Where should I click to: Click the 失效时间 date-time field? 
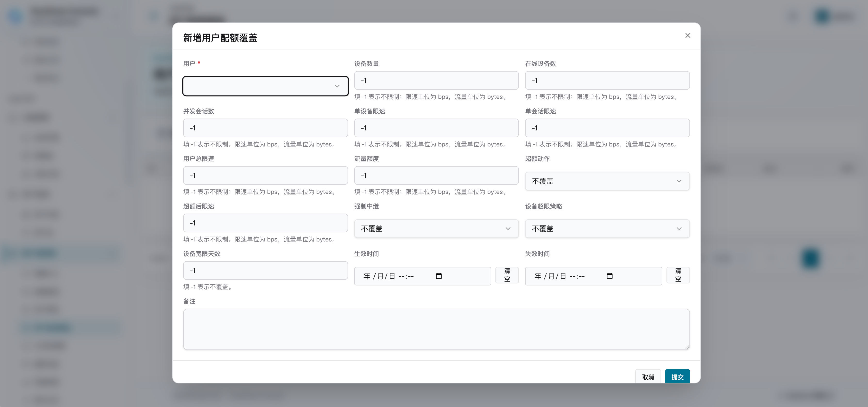click(593, 276)
